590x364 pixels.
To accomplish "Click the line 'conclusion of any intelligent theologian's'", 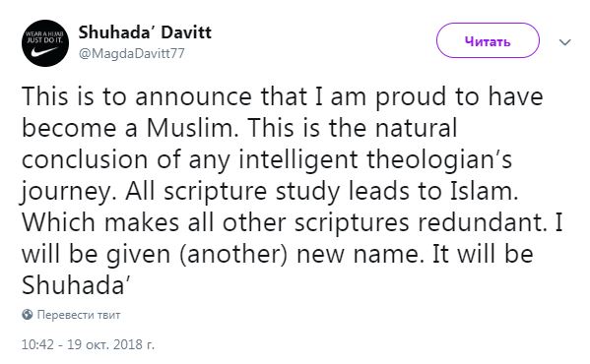I will coord(267,159).
